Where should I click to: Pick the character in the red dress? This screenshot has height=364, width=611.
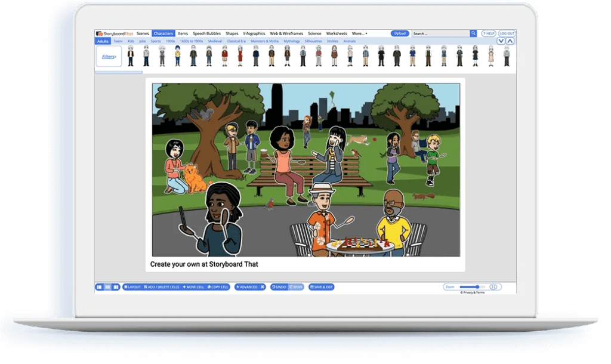240,55
